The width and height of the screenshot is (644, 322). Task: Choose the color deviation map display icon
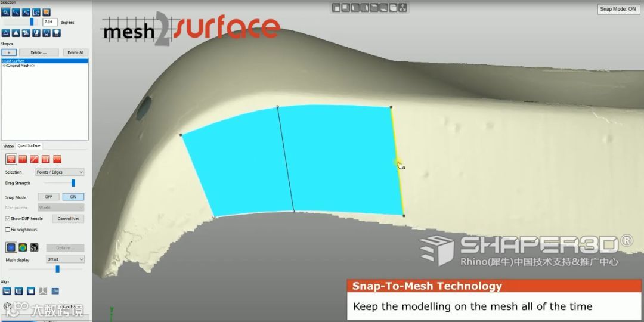coord(23,247)
